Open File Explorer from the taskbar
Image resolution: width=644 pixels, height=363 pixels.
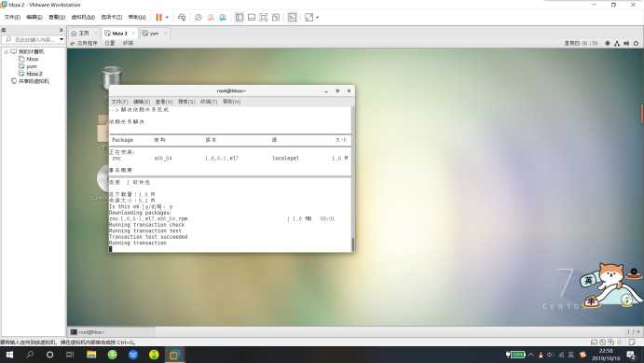click(91, 355)
